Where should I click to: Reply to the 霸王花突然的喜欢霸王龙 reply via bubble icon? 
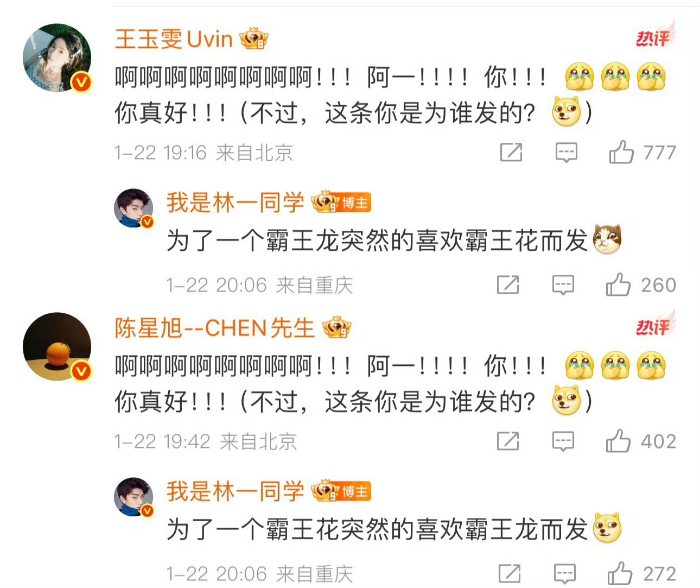(x=564, y=574)
